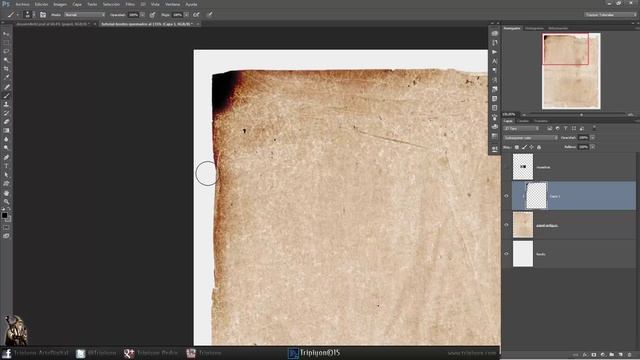
Task: Open layer blend mode dropdown
Action: coord(531,138)
